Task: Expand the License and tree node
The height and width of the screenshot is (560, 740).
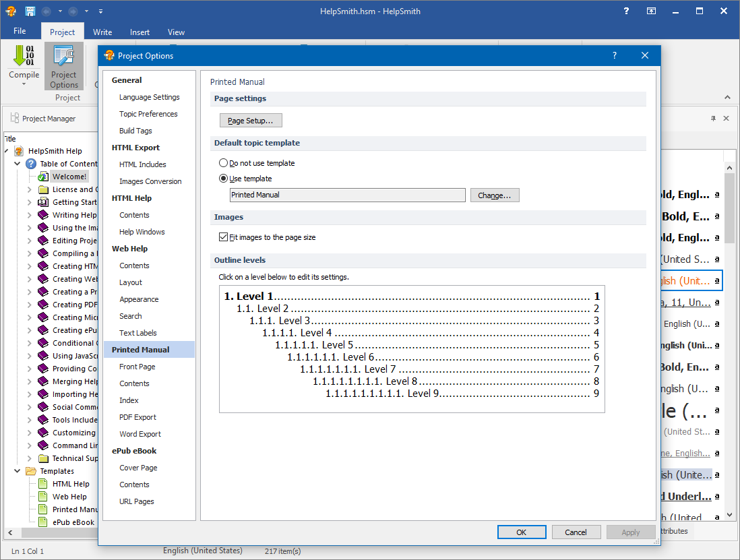Action: [x=29, y=189]
